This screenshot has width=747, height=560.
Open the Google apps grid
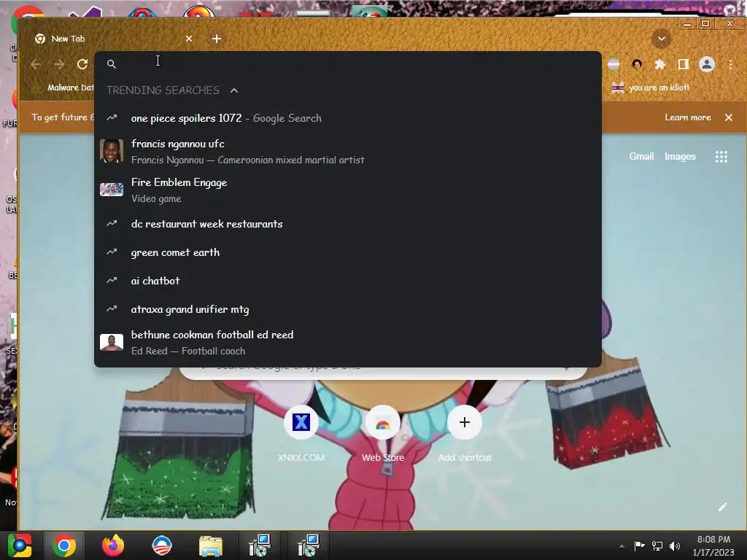click(721, 157)
